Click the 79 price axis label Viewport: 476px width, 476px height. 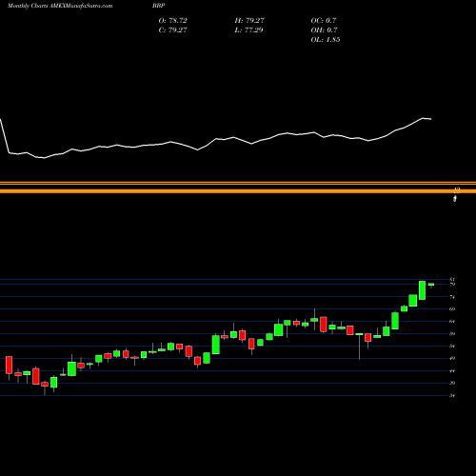452,285
